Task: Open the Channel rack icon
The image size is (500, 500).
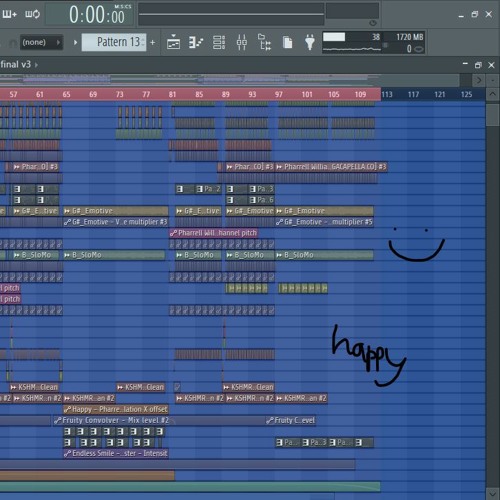Action: pos(219,43)
